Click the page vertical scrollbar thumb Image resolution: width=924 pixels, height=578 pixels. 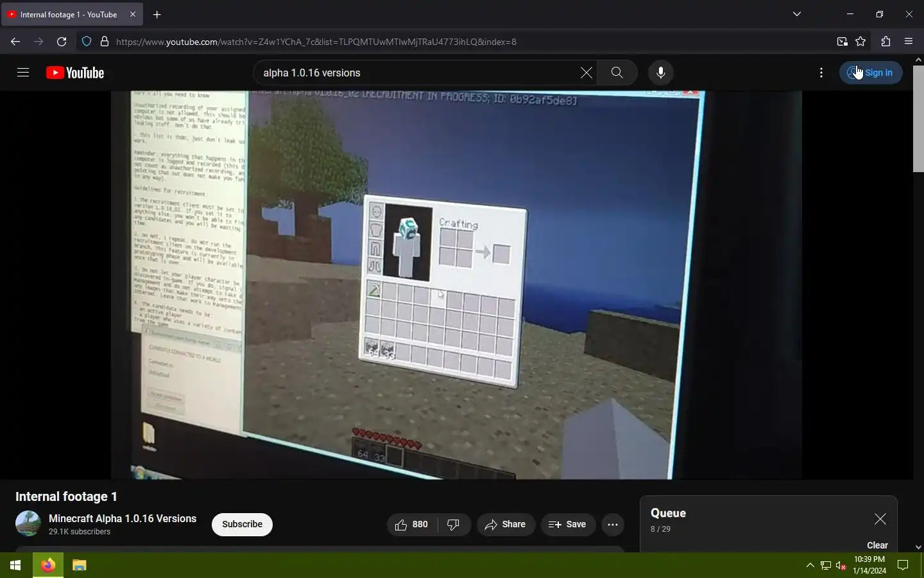[x=918, y=118]
